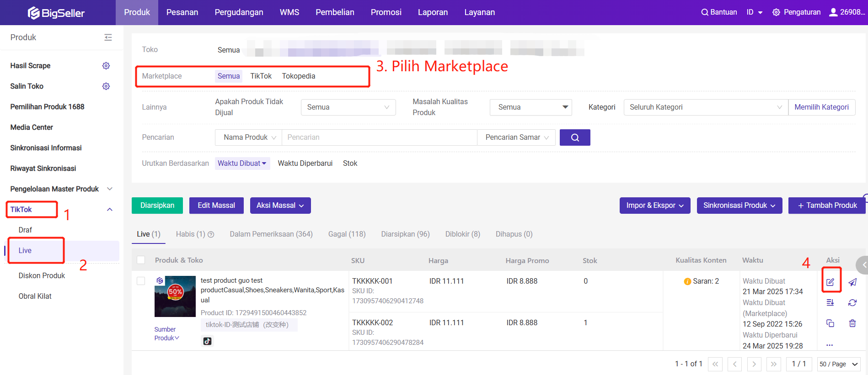Image resolution: width=868 pixels, height=375 pixels.
Task: Open Apakah Produk Tidak Dijual dropdown
Action: tap(348, 107)
